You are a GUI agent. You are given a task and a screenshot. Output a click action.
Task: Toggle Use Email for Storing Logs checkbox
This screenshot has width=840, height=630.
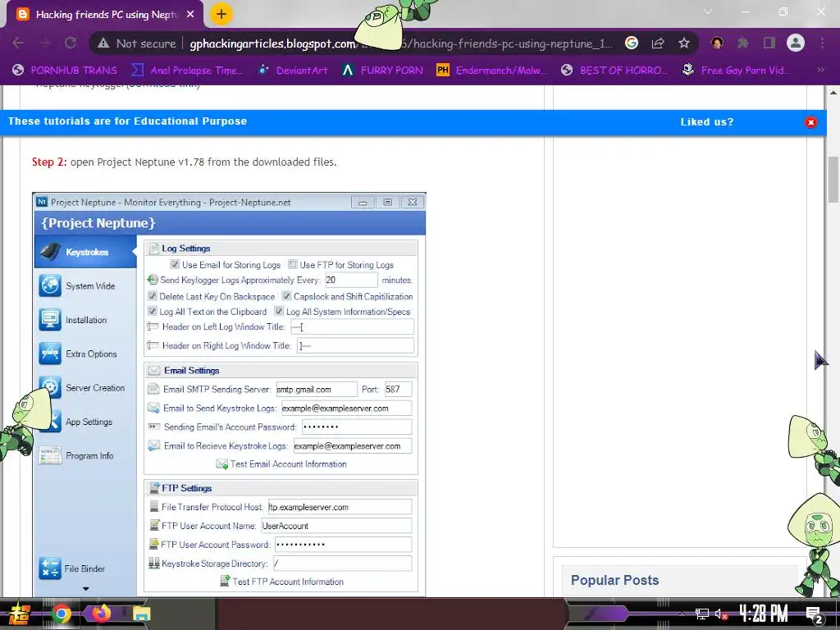click(x=175, y=264)
